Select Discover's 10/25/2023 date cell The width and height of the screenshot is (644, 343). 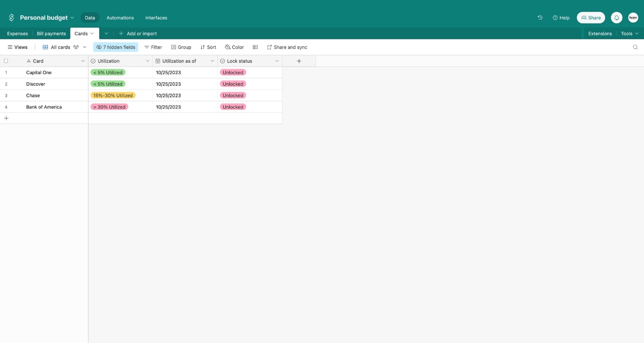point(185,84)
